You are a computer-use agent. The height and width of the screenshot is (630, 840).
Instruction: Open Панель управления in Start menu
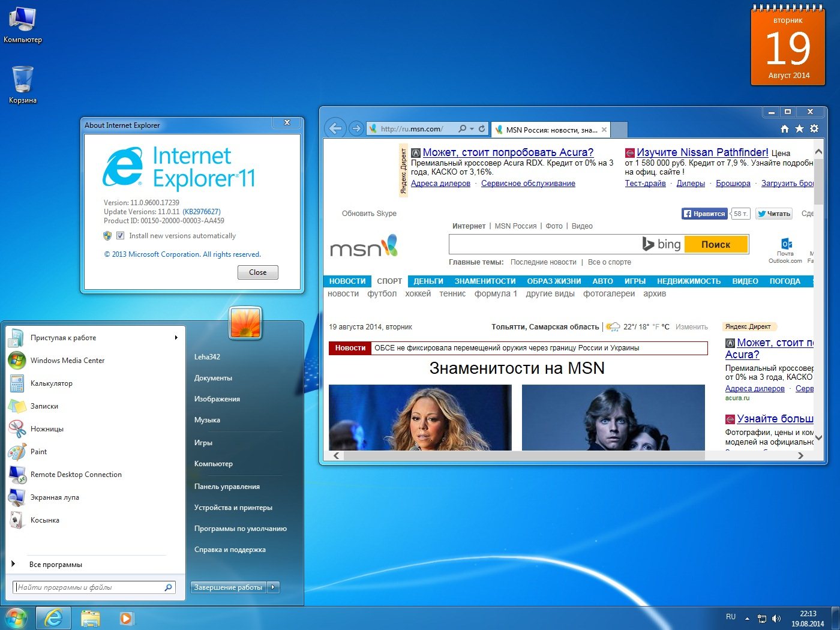pos(227,487)
